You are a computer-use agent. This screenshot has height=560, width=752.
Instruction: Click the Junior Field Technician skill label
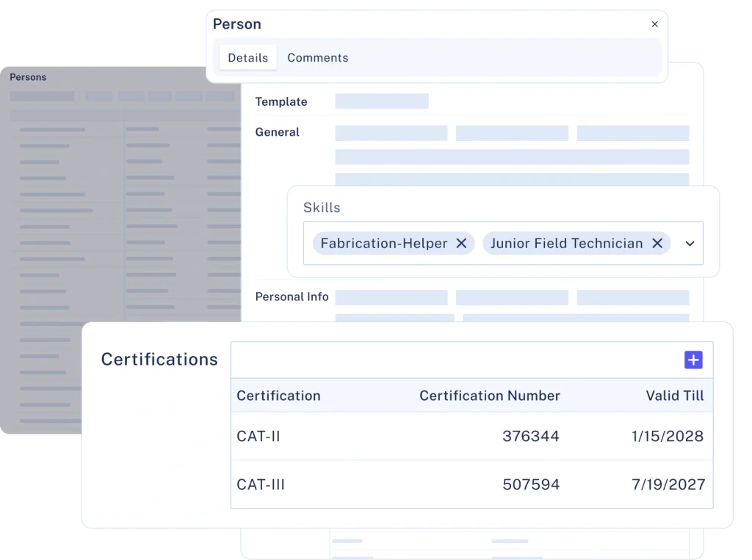coord(566,244)
